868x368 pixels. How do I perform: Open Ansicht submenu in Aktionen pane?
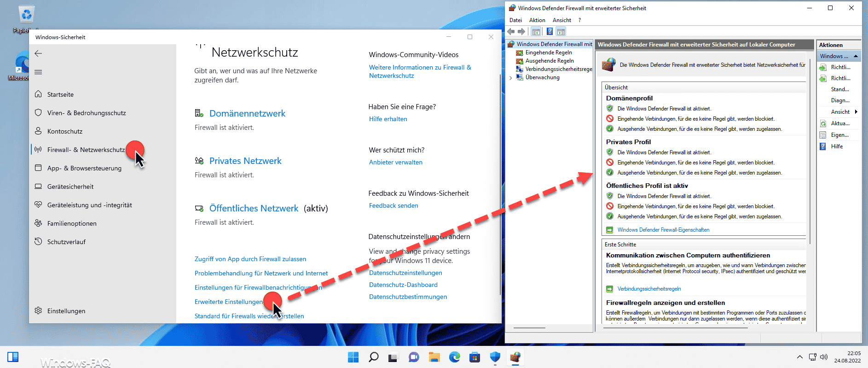840,112
